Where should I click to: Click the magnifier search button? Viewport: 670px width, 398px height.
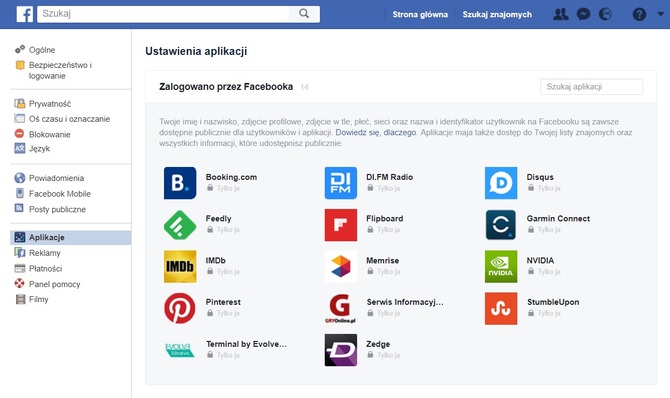[304, 14]
